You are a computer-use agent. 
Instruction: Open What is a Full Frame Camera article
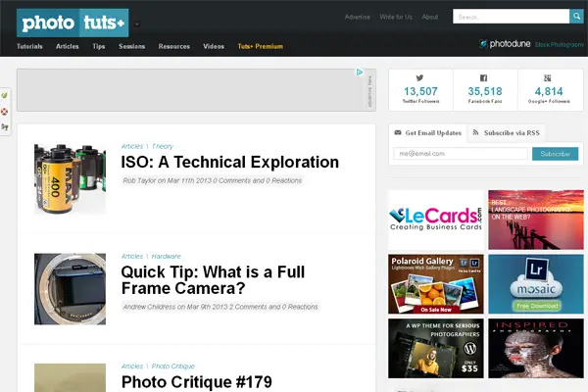click(x=213, y=280)
